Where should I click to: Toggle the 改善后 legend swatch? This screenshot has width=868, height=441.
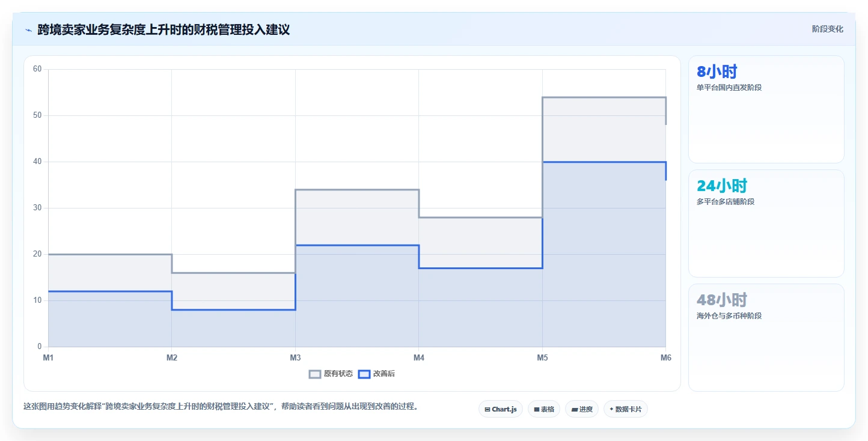click(x=364, y=374)
